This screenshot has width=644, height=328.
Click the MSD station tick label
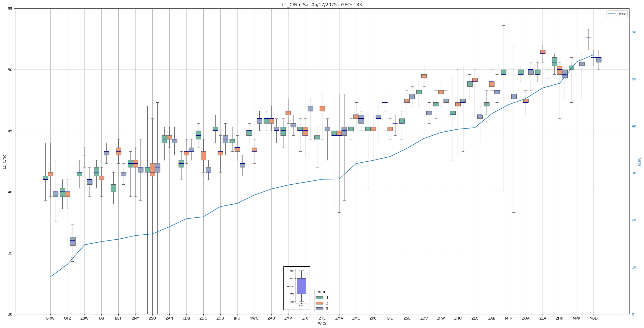click(593, 318)
